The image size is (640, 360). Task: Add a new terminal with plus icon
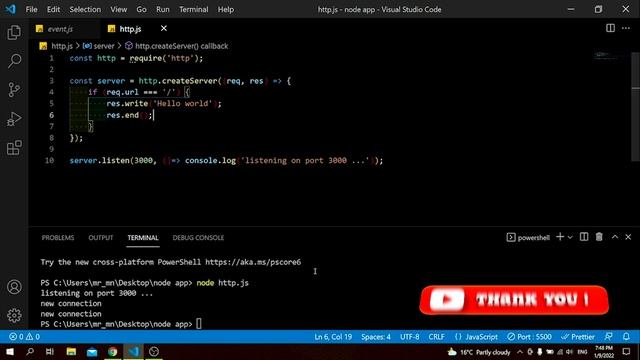coord(560,237)
